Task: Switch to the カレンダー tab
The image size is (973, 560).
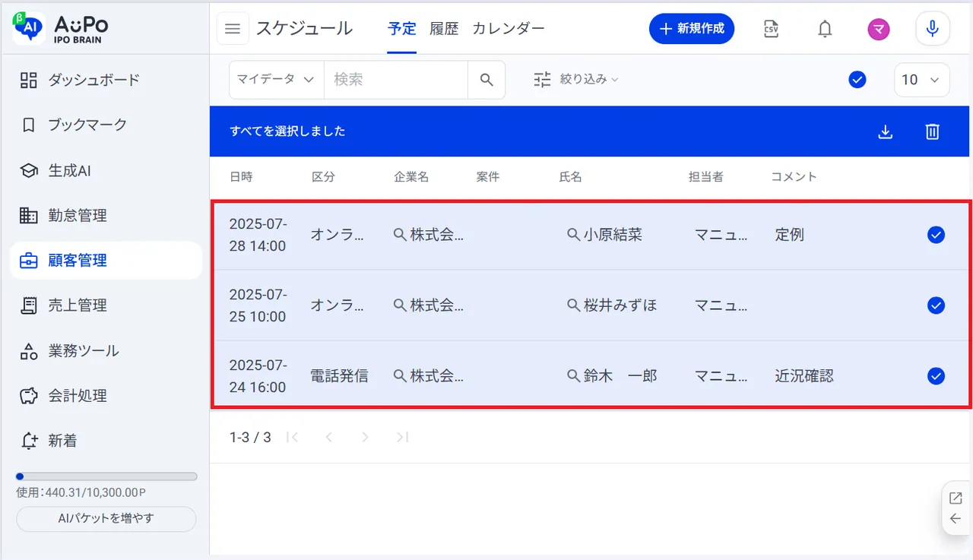Action: (x=509, y=29)
